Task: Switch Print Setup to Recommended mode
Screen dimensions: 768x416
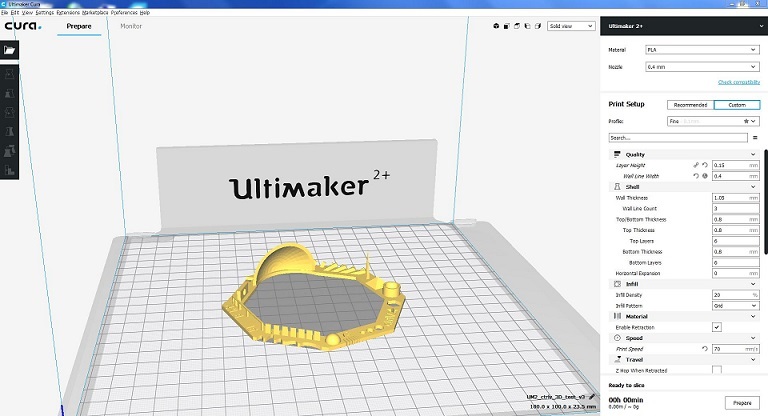Action: tap(690, 105)
